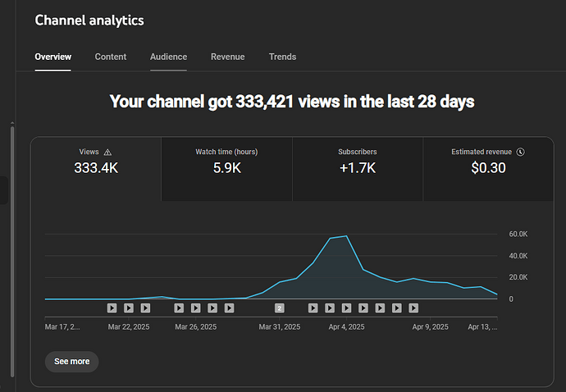Switch to the Content tab
The image size is (566, 392).
[x=111, y=57]
